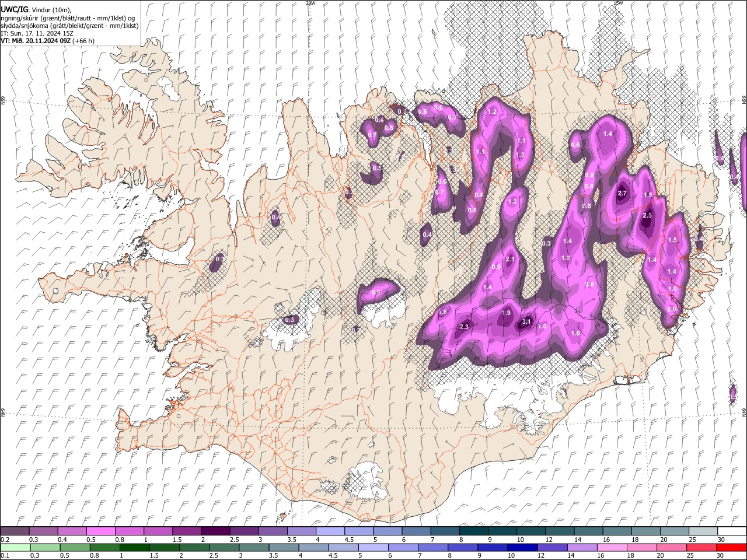Click the 'UWC/IG: Vindur (10m)' title line
This screenshot has width=747, height=560.
pos(36,9)
